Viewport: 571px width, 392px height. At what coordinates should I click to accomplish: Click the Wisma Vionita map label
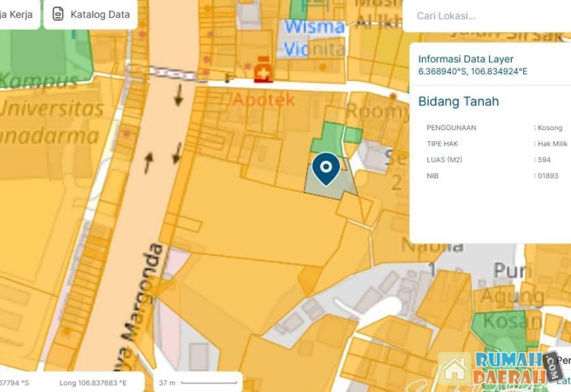(x=315, y=39)
